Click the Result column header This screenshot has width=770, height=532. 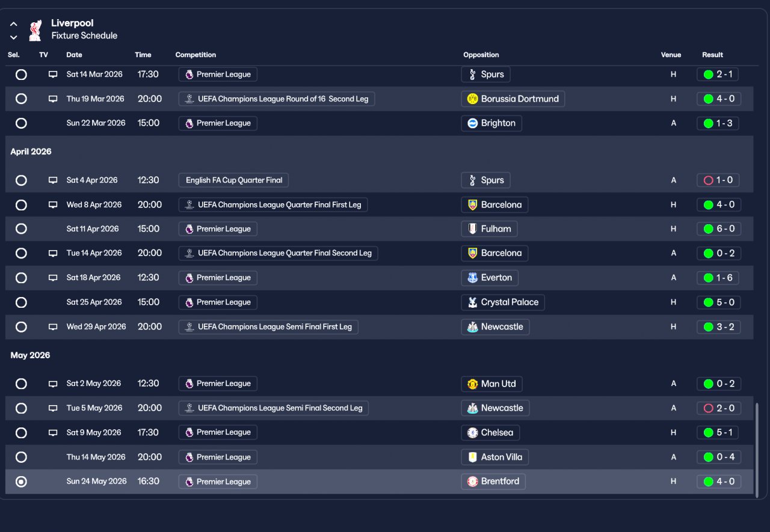713,55
